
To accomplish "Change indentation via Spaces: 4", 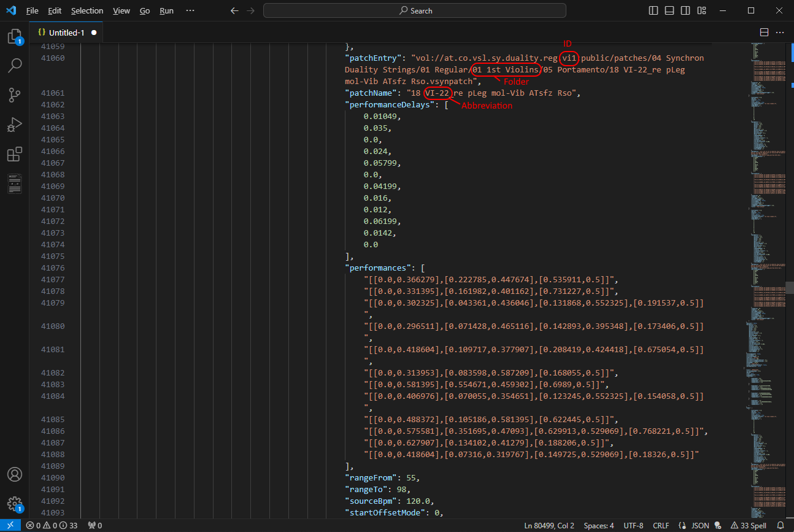I will pyautogui.click(x=599, y=526).
